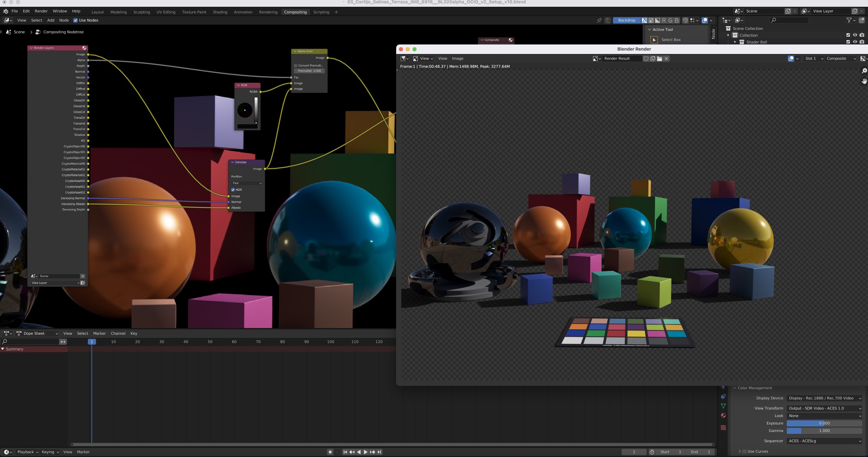
Task: Click the new scene copy icon beside Scene
Action: point(788,11)
